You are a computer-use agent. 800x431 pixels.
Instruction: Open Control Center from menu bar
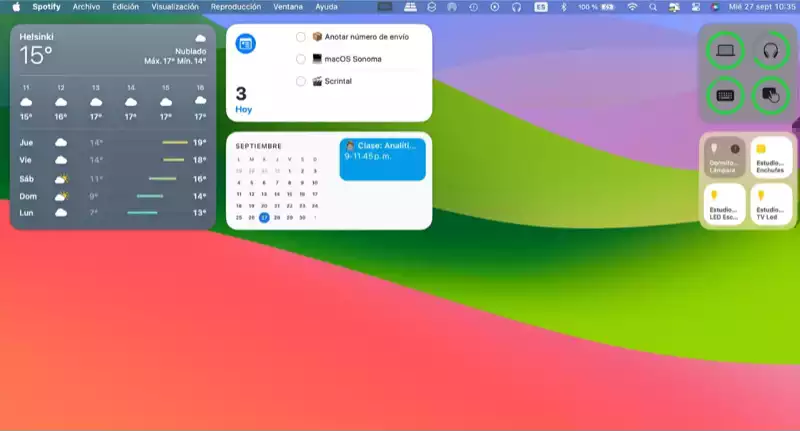coord(695,7)
